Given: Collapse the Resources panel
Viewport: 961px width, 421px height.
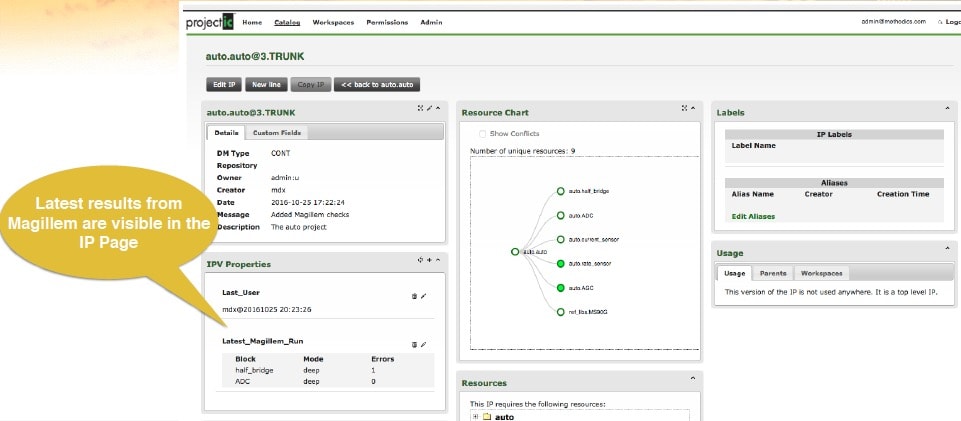Looking at the screenshot, I should click(x=693, y=378).
